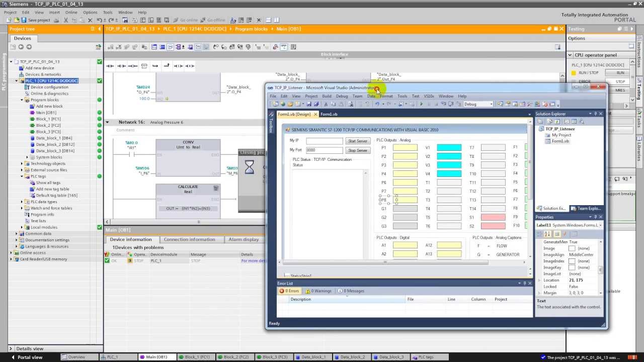Open the Build menu in Visual Studio
Viewport: 644px width, 362px height.
(x=327, y=96)
